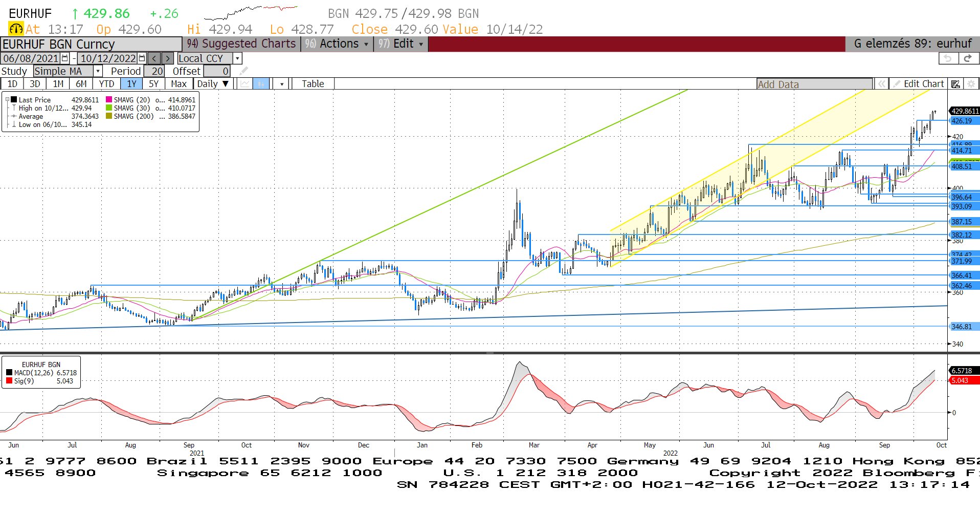The height and width of the screenshot is (513, 980).
Task: Click the EURHUF BGN Curncy security field
Action: [91, 44]
